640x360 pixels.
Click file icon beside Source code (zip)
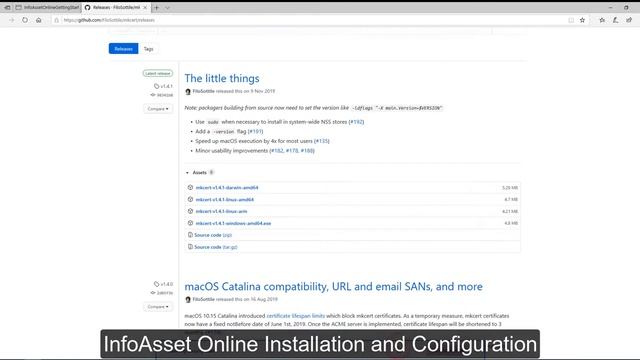tap(190, 235)
